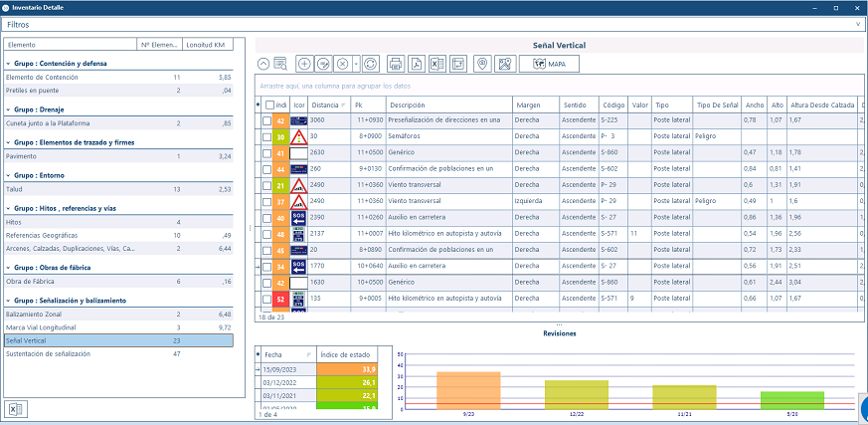Tick the checkbox for the Semáforos row
This screenshot has width=868, height=425.
click(x=266, y=136)
